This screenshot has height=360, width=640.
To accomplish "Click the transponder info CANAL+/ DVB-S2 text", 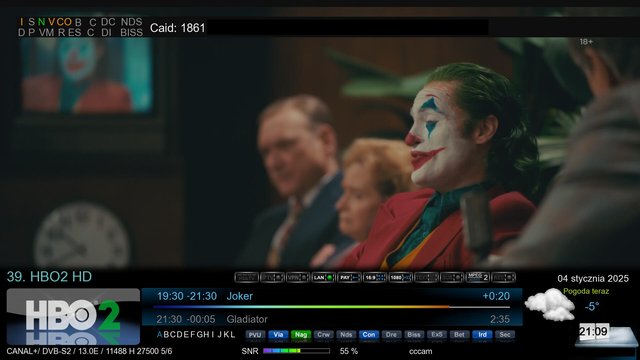I will pyautogui.click(x=89, y=351).
